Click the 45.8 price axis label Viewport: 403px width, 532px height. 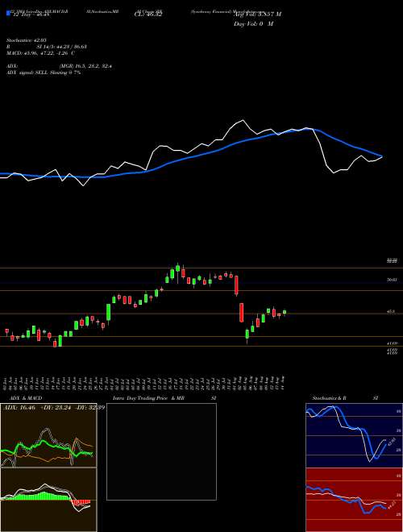391,311
